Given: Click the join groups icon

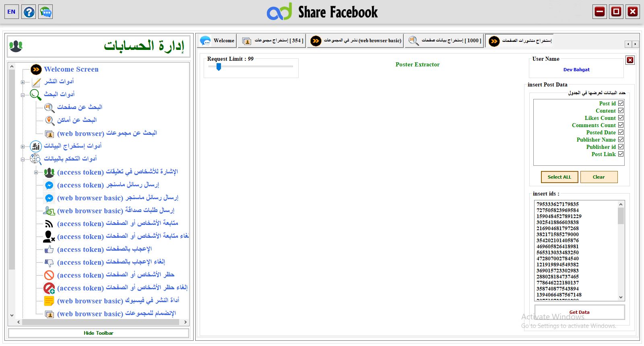Looking at the screenshot, I should pos(49,314).
